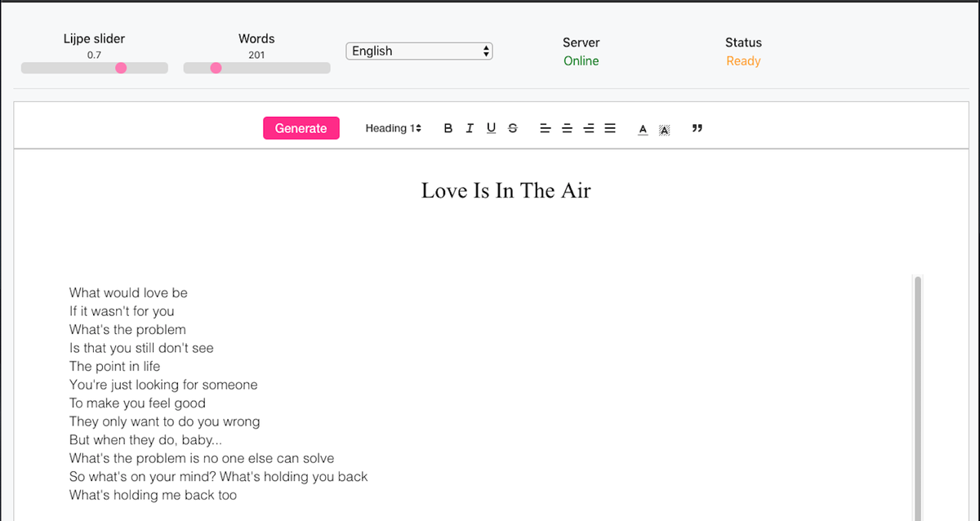Toggle italic formatting
This screenshot has height=521, width=980.
coord(469,128)
